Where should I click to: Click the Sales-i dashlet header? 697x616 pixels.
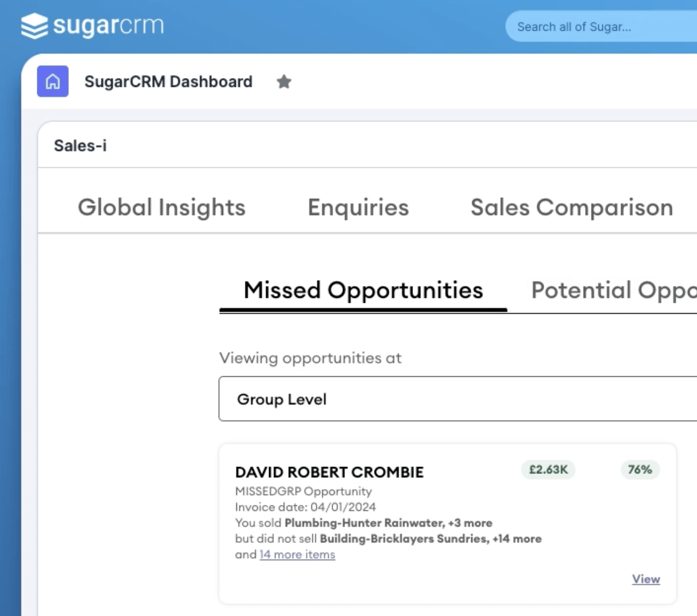[80, 146]
